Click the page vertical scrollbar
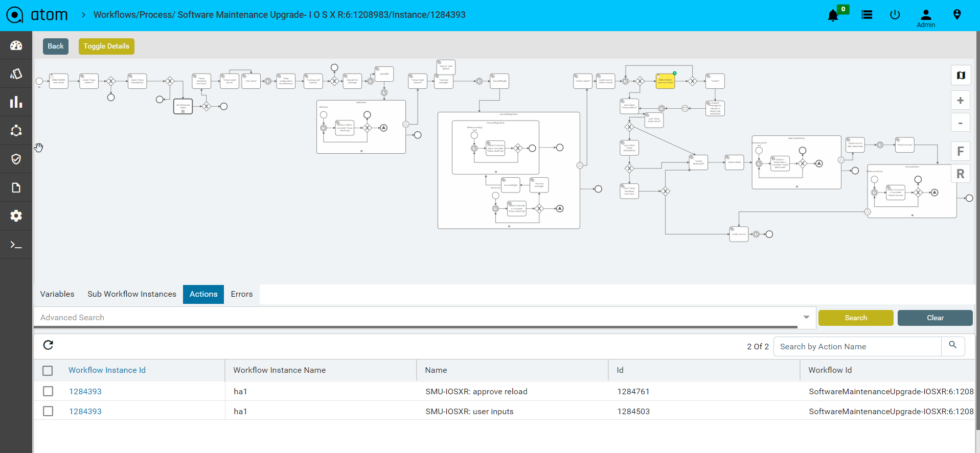 point(977,230)
